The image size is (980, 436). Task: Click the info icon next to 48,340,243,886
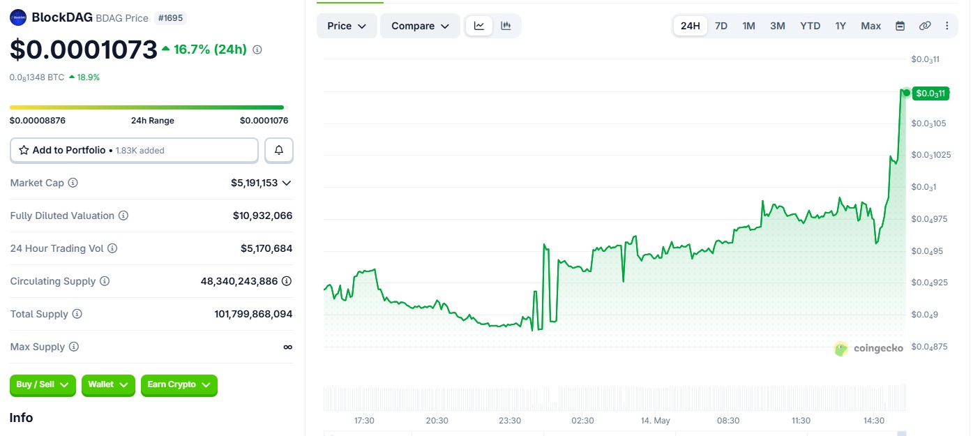tap(287, 281)
